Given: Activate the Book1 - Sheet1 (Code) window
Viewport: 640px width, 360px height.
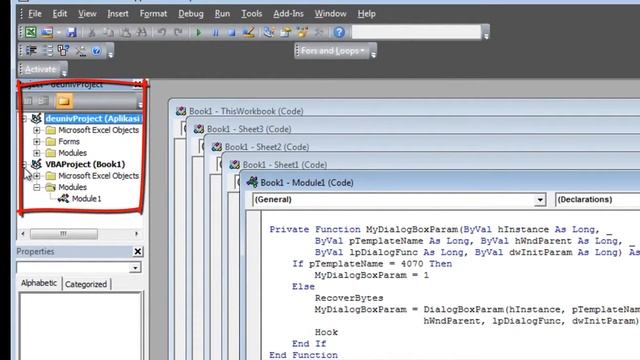Looking at the screenshot, I should (x=284, y=165).
